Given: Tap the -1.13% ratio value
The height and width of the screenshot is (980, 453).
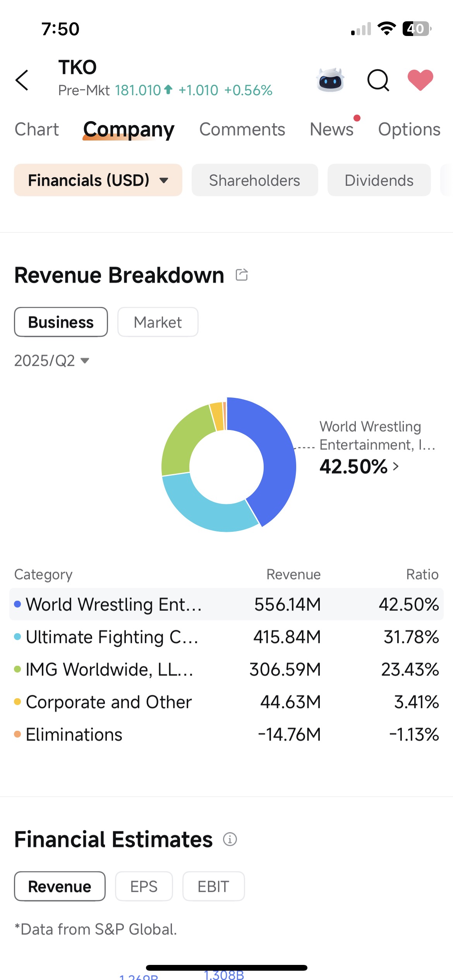Looking at the screenshot, I should coord(414,734).
